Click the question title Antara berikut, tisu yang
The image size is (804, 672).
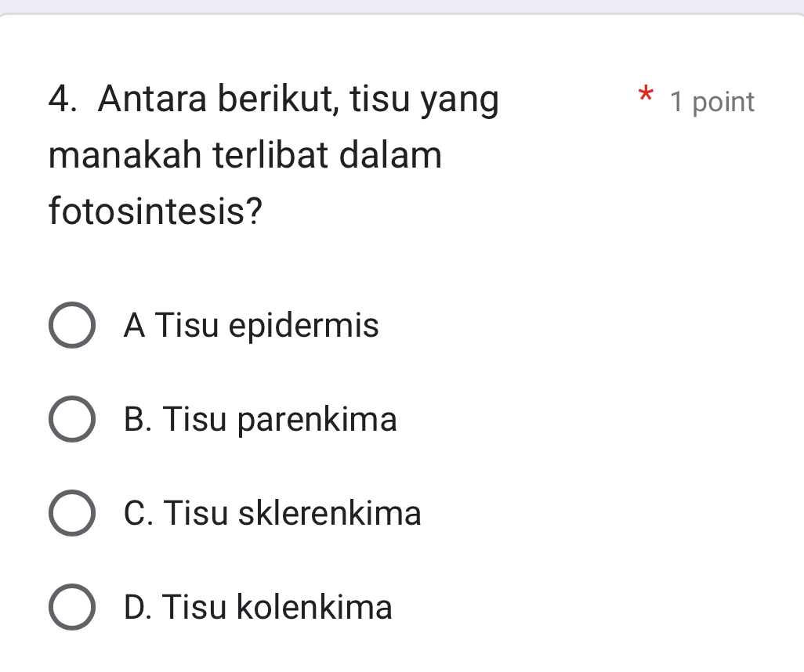tap(298, 98)
